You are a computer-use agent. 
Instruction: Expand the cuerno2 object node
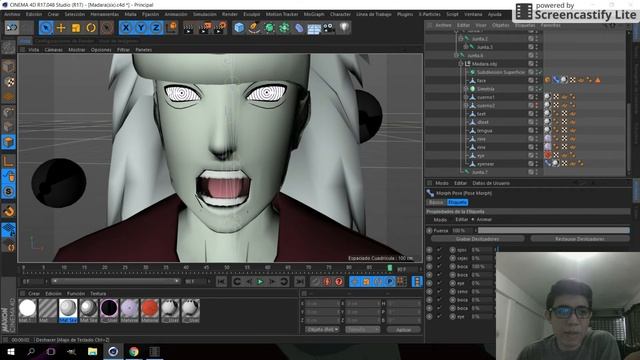466,105
